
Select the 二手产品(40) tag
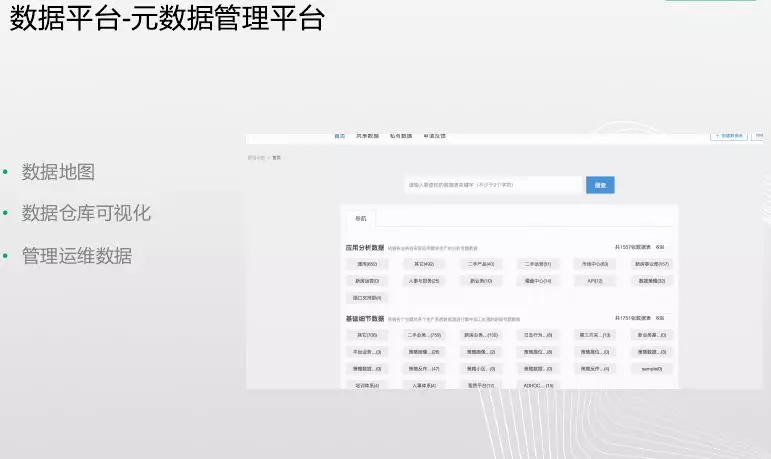pyautogui.click(x=481, y=264)
